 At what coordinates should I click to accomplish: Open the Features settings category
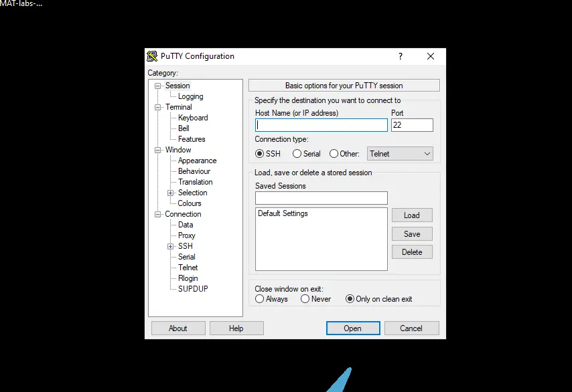192,139
